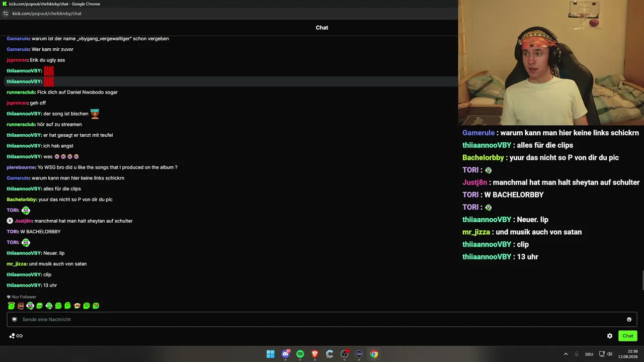The image size is (644, 362).
Task: Open volume control in system tray
Action: (610, 354)
